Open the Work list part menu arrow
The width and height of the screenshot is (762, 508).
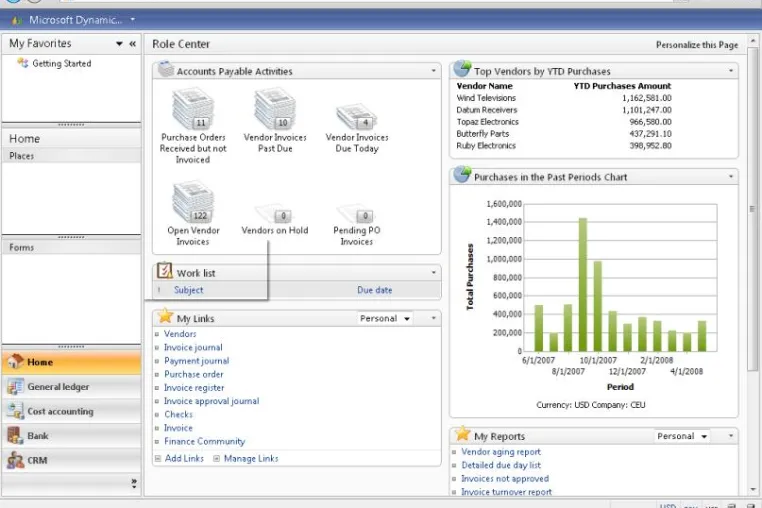click(433, 273)
